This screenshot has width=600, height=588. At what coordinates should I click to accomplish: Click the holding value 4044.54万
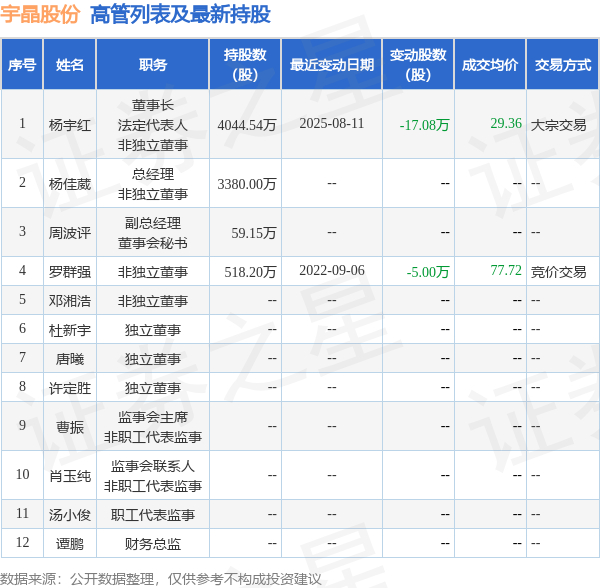coord(247,125)
